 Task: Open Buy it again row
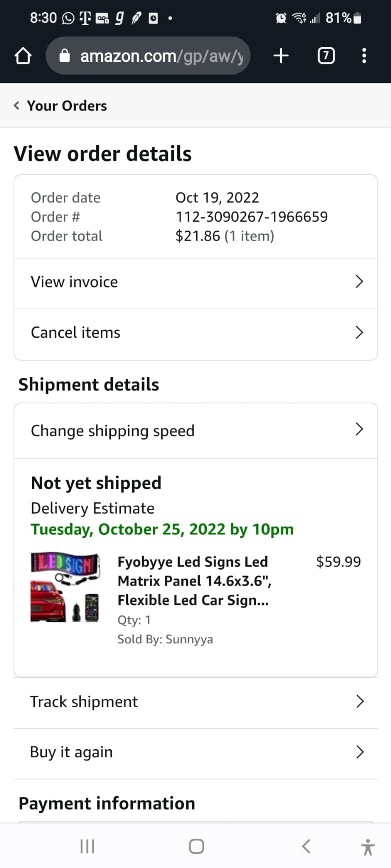coord(196,752)
